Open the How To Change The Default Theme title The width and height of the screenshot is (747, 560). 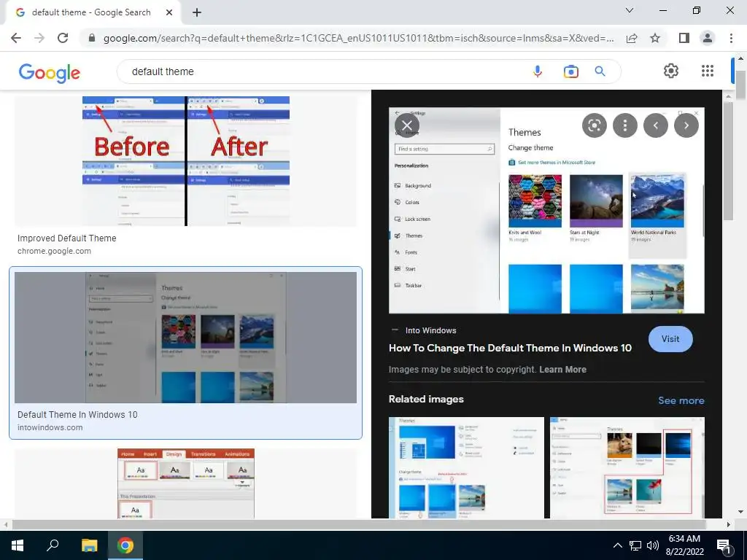point(510,348)
